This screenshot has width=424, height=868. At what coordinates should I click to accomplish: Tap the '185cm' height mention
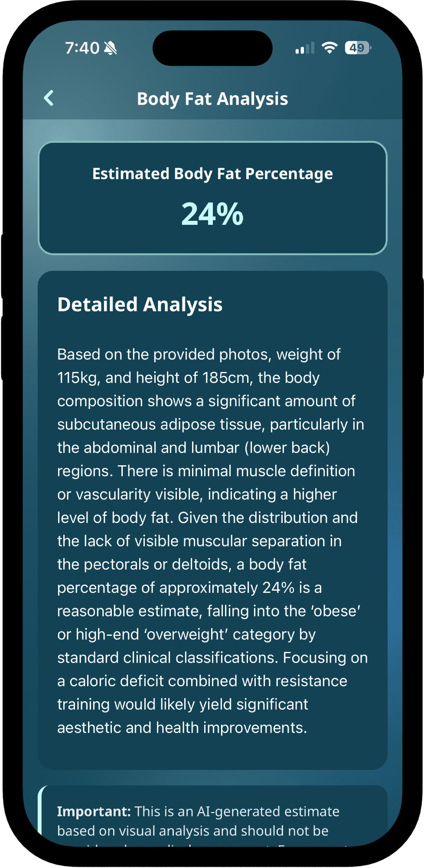(x=227, y=378)
